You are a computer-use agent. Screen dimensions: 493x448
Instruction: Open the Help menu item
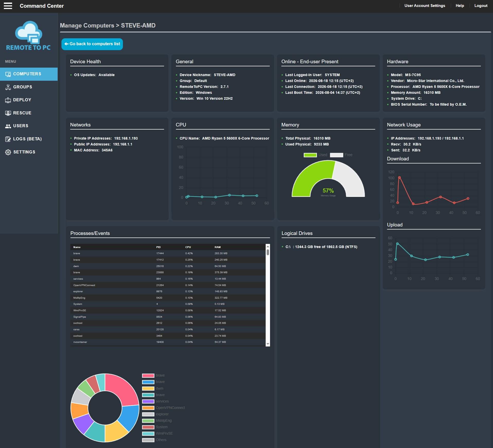pyautogui.click(x=460, y=6)
